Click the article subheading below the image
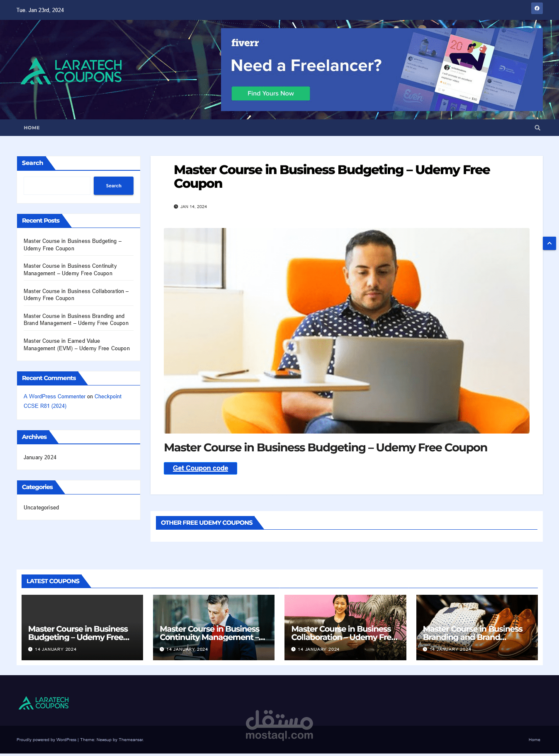The height and width of the screenshot is (756, 559). coord(326,448)
